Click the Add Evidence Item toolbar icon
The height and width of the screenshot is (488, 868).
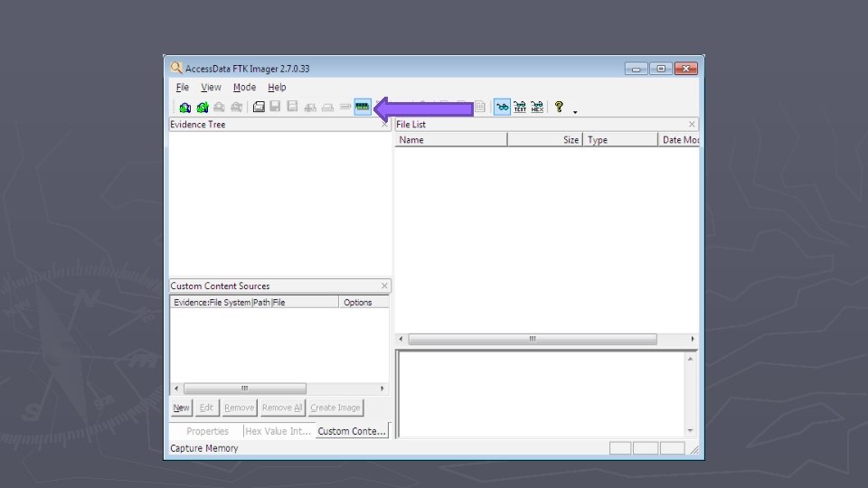coord(184,107)
